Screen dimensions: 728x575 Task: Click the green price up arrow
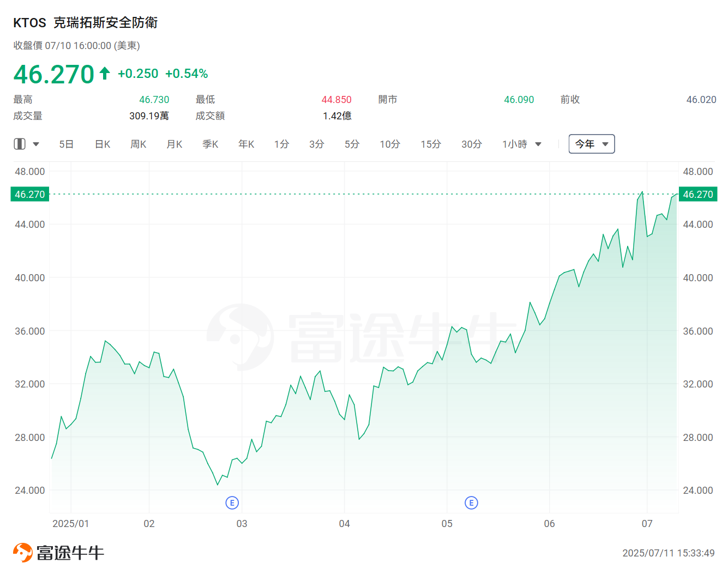[x=105, y=73]
